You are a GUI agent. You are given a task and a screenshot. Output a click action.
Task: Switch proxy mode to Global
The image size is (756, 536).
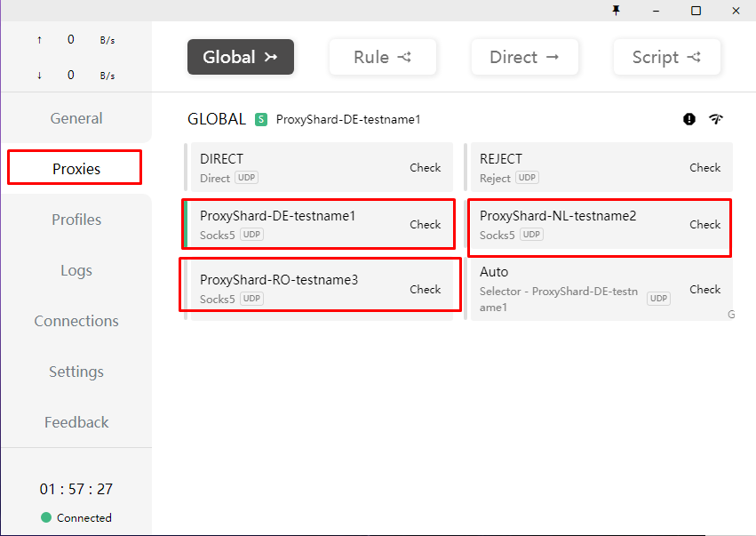240,57
